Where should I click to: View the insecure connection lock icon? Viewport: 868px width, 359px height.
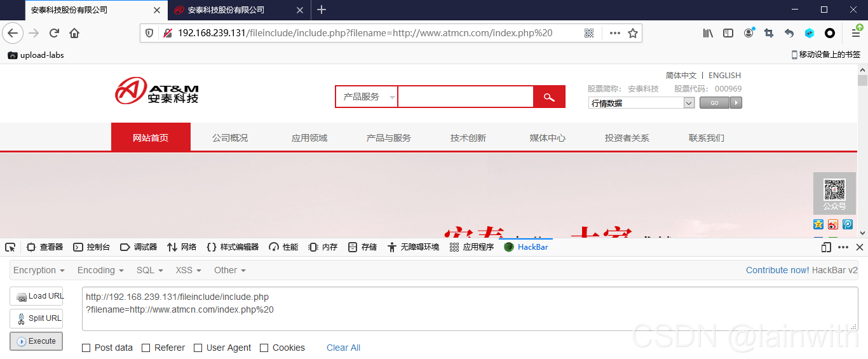[x=168, y=33]
